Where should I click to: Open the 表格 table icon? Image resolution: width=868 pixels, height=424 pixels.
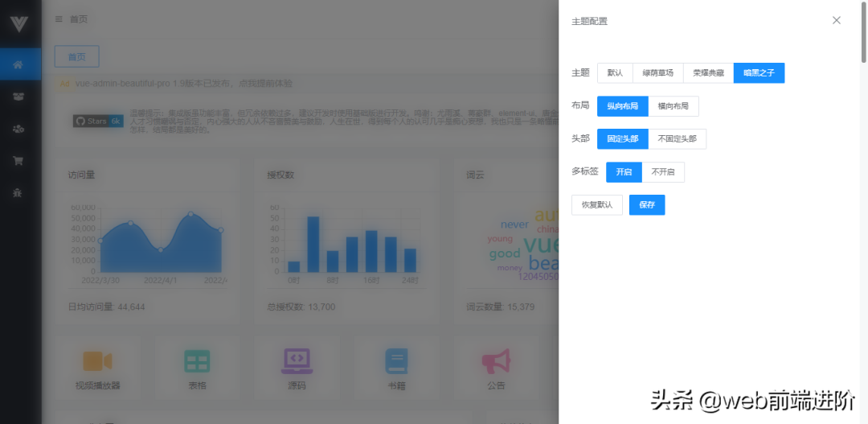coord(197,360)
